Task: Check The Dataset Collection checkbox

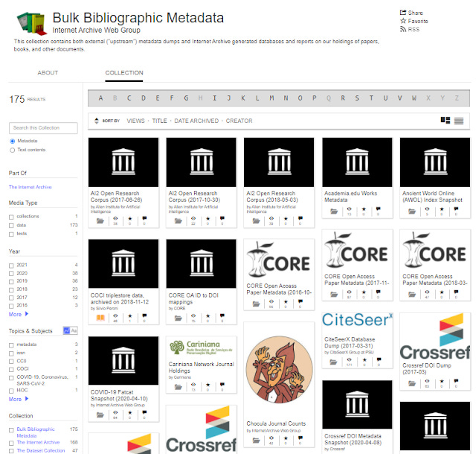Action: click(12, 451)
